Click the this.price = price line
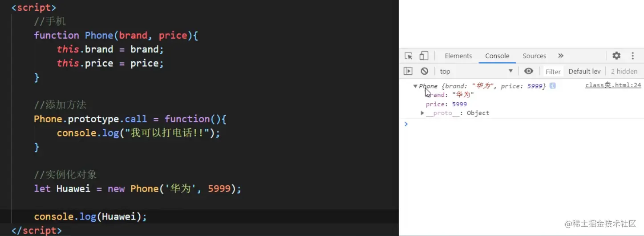This screenshot has width=644, height=236. 110,63
